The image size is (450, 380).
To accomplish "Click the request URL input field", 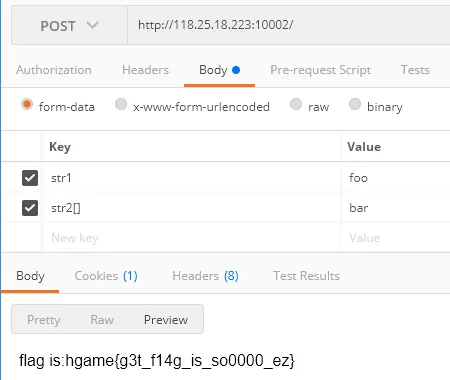I will tap(289, 25).
